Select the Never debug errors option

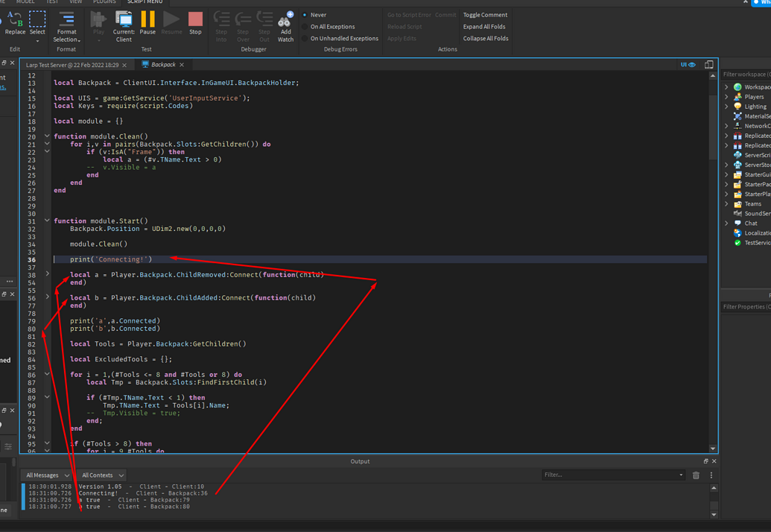316,14
